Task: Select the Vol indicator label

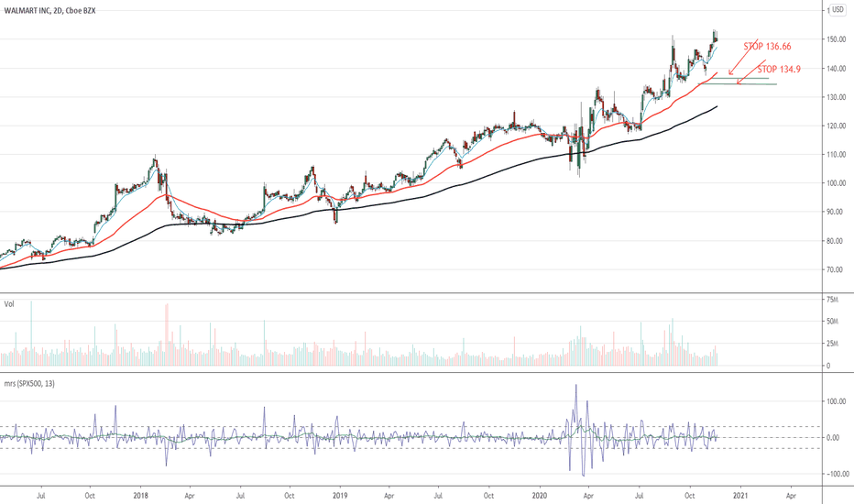Action: pos(9,304)
